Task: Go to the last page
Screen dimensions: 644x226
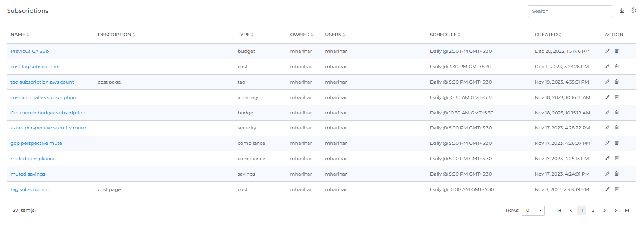Action: [x=626, y=211]
